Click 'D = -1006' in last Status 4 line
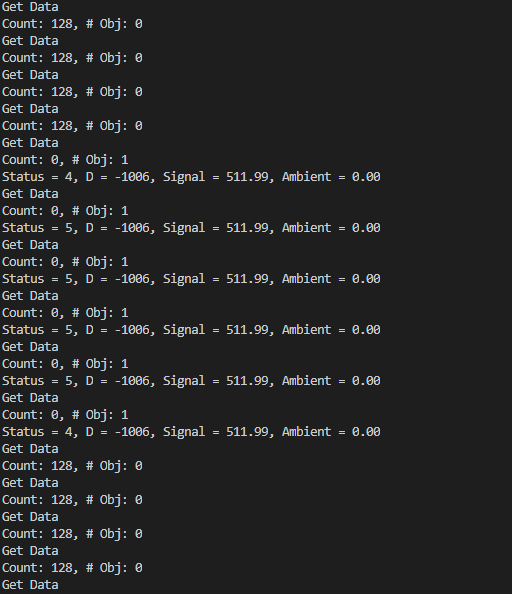The height and width of the screenshot is (594, 512). point(118,432)
